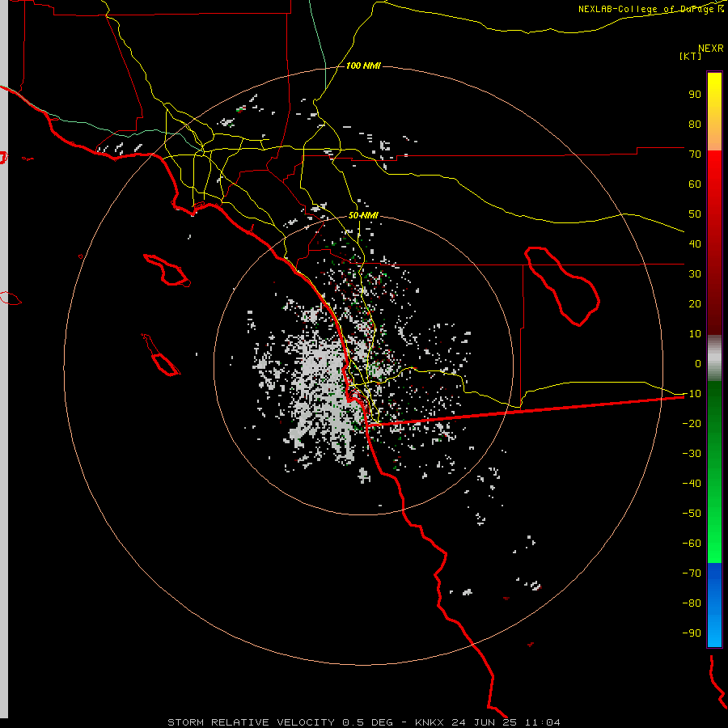Click the positive 90 value on the velocity scale
Screen dimensions: 728x728
click(x=695, y=95)
